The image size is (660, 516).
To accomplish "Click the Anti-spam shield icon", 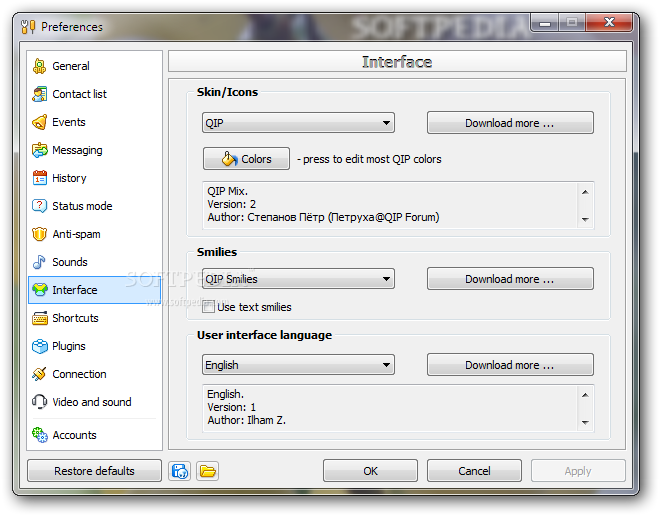I will 40,234.
